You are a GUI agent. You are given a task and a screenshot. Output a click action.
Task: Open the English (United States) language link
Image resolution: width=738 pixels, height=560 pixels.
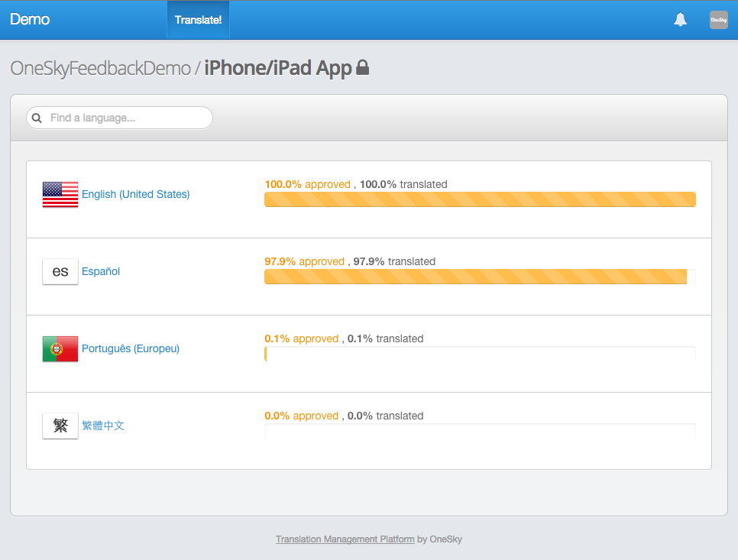pyautogui.click(x=135, y=194)
